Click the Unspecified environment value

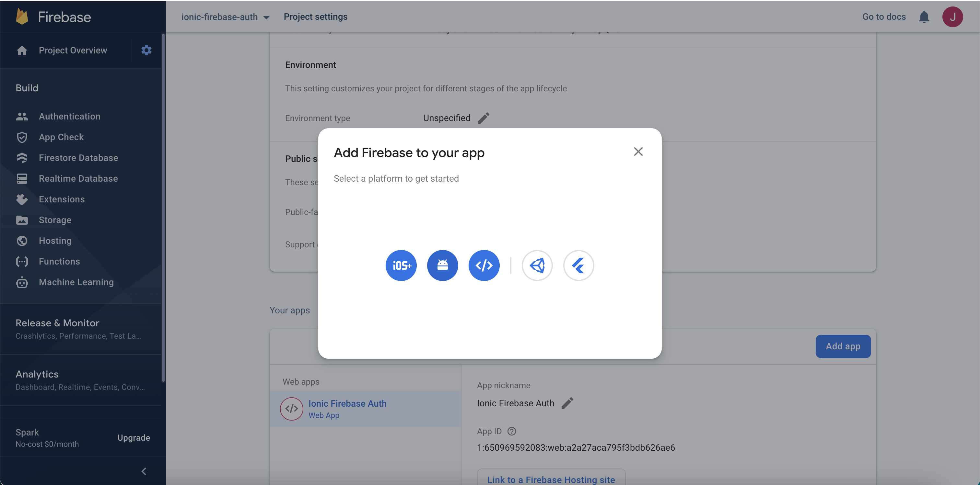coord(447,118)
